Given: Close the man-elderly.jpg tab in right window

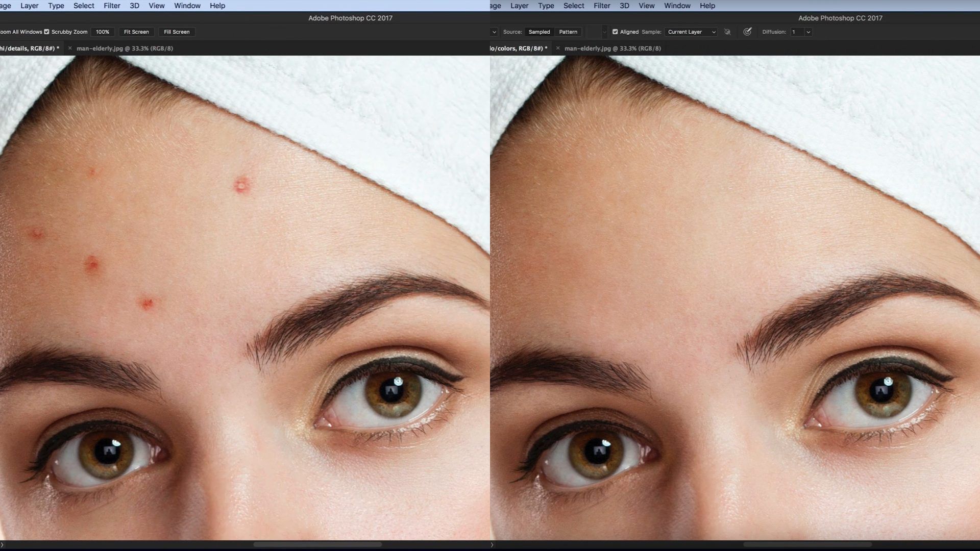Looking at the screenshot, I should (558, 48).
